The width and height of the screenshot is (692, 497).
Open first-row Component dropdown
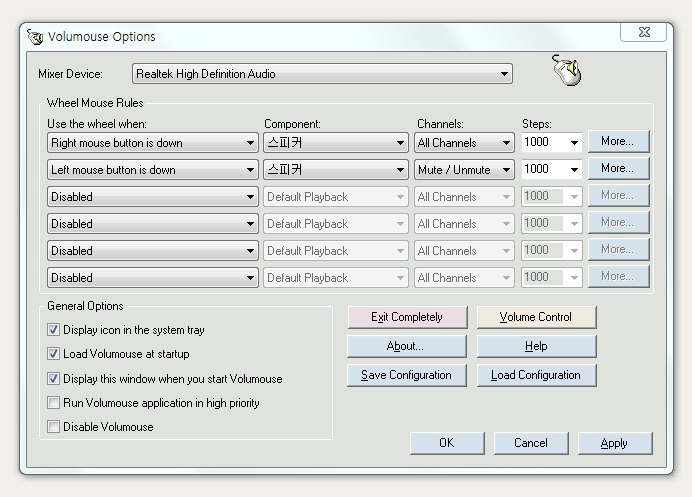tap(336, 143)
